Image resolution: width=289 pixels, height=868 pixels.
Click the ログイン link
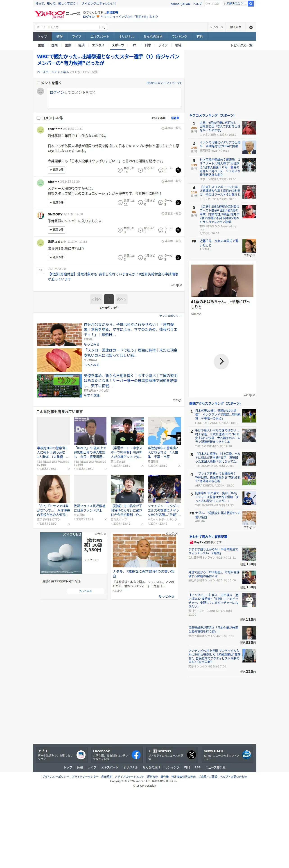tap(88, 17)
